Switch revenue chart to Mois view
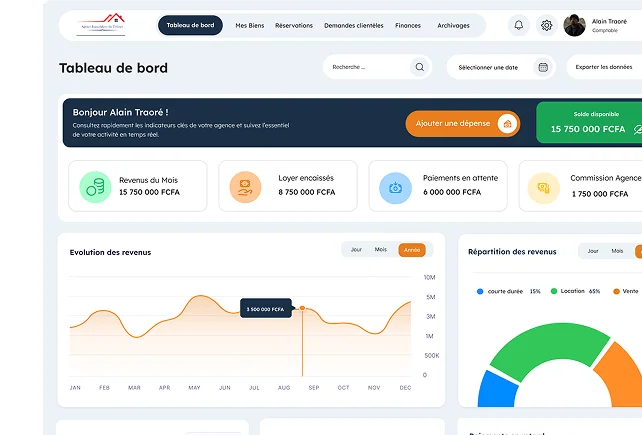Screen dimensions: 642x435 [381, 249]
